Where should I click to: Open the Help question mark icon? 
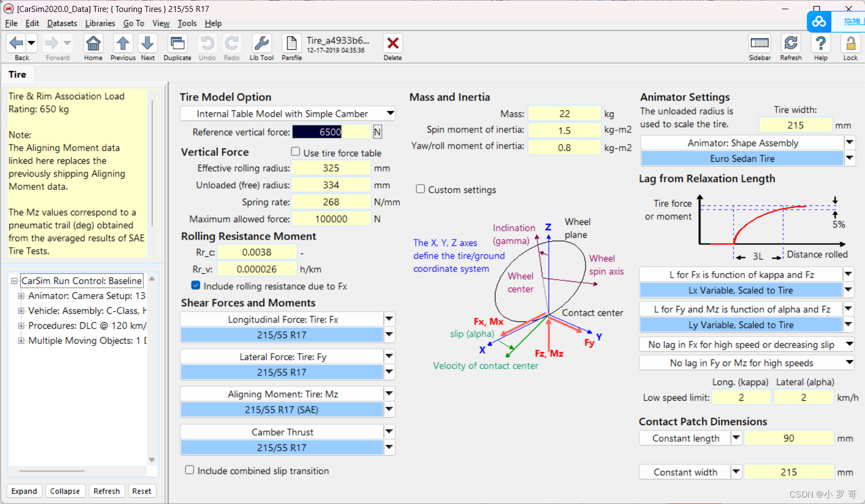coord(821,43)
